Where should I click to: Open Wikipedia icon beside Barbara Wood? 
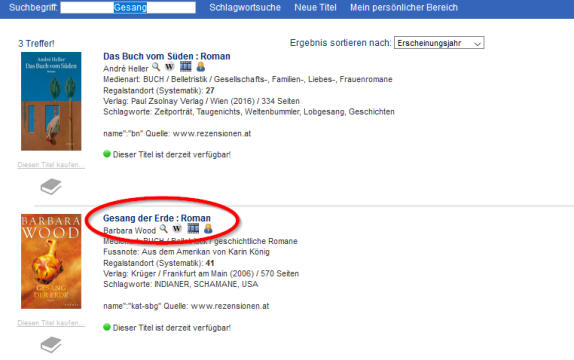pyautogui.click(x=177, y=229)
